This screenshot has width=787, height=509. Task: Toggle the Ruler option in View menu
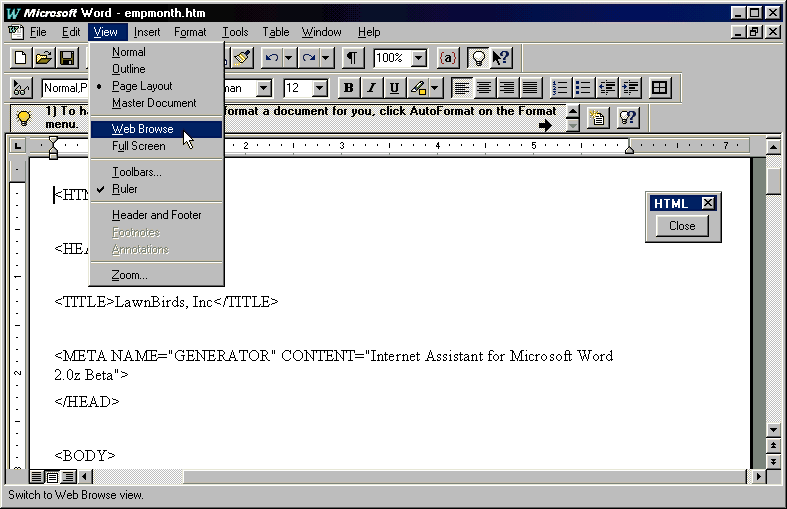125,189
